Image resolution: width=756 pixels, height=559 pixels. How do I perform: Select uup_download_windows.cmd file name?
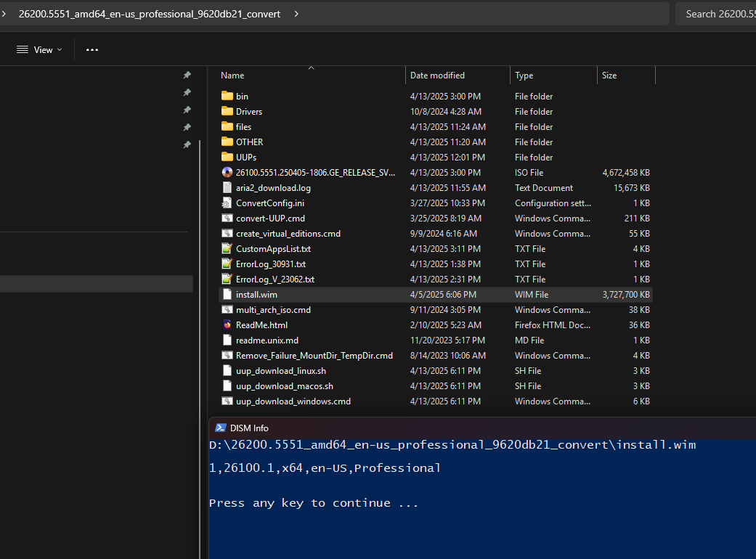pos(293,401)
